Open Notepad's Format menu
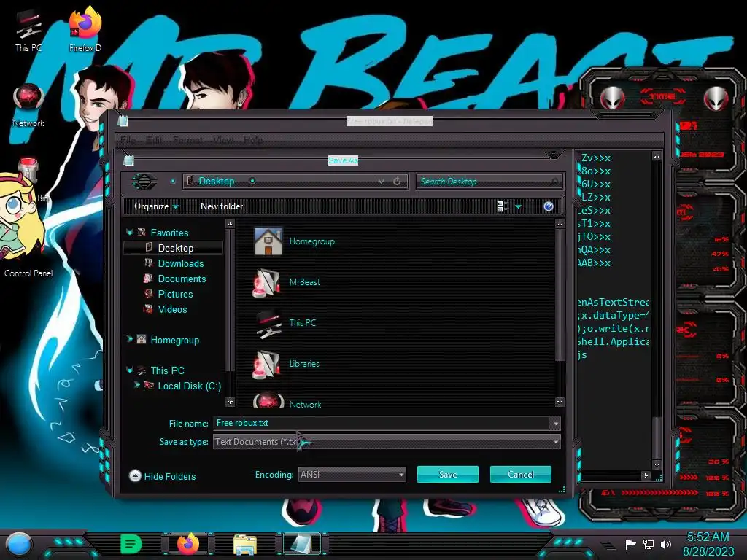 (187, 140)
